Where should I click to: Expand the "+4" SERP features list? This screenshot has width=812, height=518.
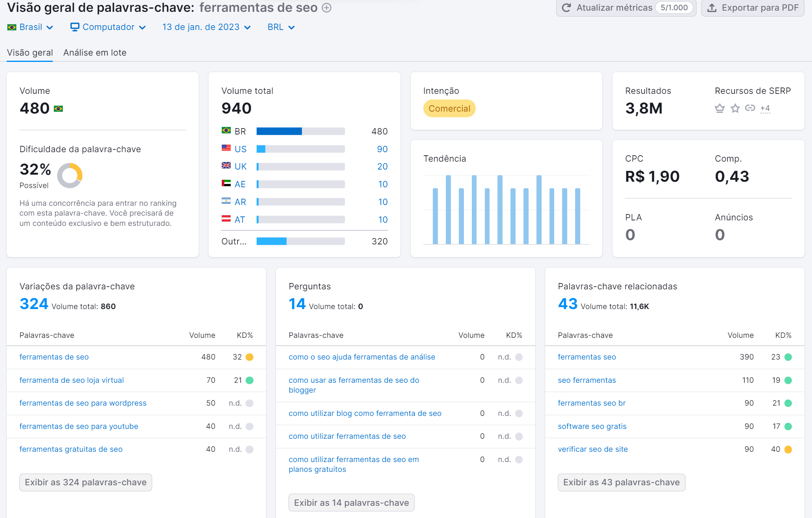pyautogui.click(x=765, y=108)
